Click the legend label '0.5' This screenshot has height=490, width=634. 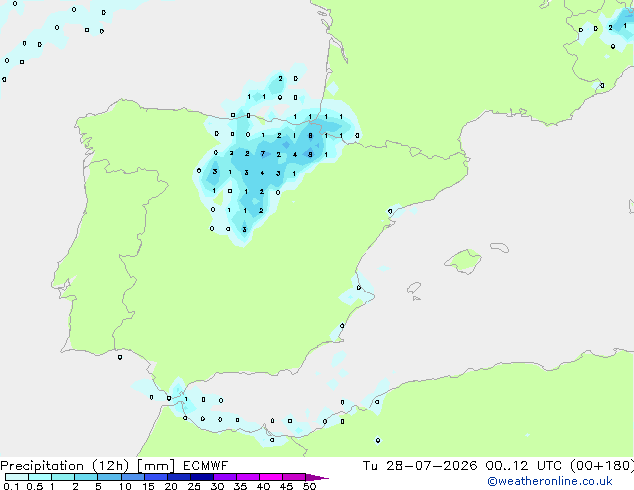(x=35, y=486)
